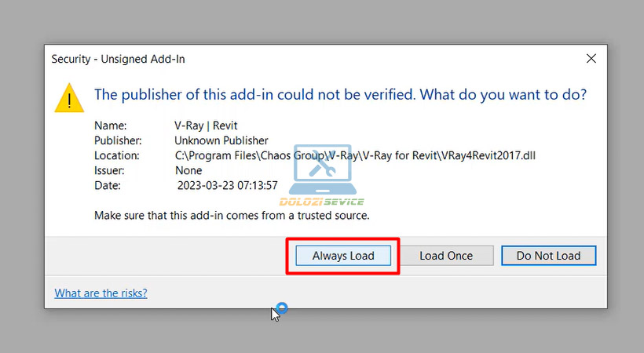Click the yellow warning triangle icon
Viewport: 644px width, 353px height.
[x=69, y=98]
